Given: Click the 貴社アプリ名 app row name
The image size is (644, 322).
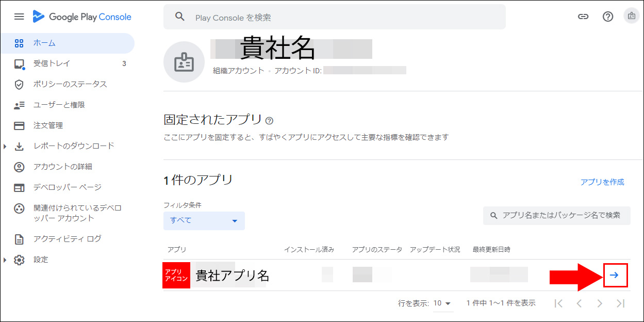Looking at the screenshot, I should pyautogui.click(x=233, y=275).
